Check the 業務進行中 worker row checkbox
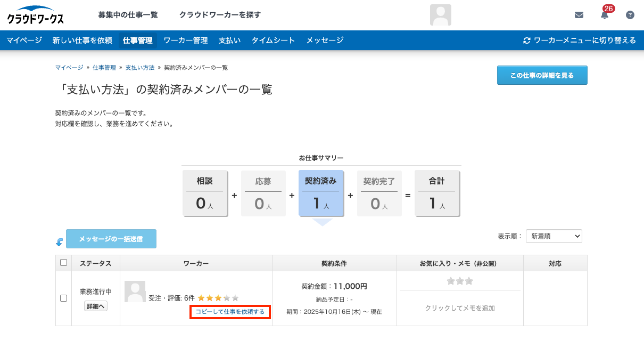This screenshot has height=340, width=644. 64,298
